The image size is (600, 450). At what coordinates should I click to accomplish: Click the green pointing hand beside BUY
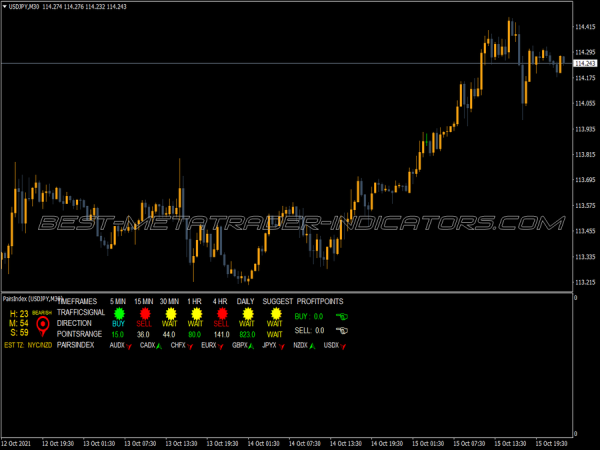click(342, 316)
